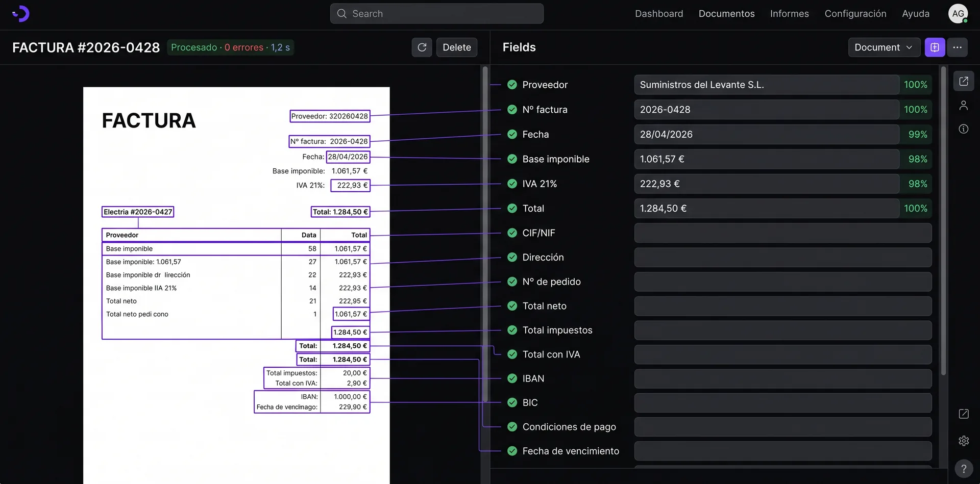The image size is (980, 484).
Task: Click the green check next to Dirección
Action: click(x=512, y=257)
